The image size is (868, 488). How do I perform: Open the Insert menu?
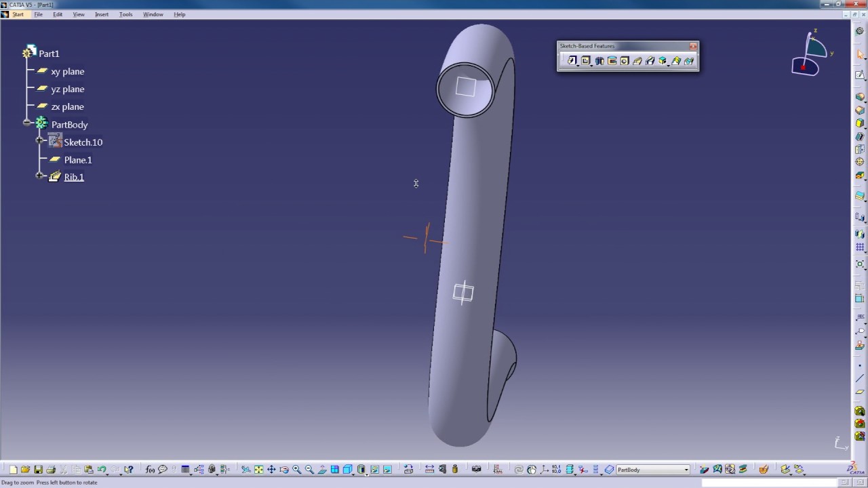point(102,14)
